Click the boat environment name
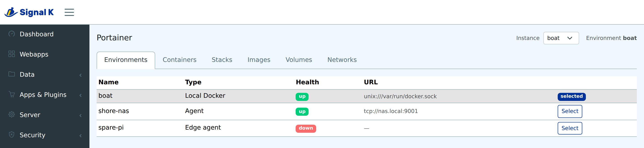Image resolution: width=644 pixels, height=148 pixels. click(105, 96)
